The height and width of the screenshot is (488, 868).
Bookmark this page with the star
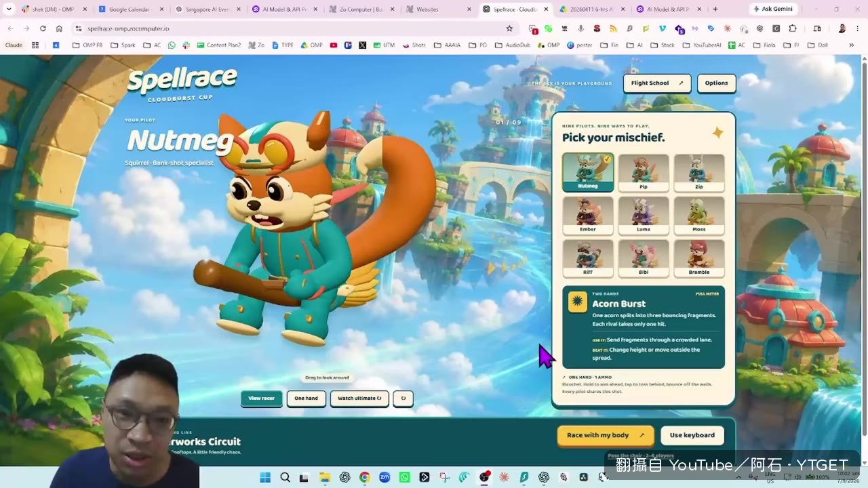pyautogui.click(x=509, y=28)
